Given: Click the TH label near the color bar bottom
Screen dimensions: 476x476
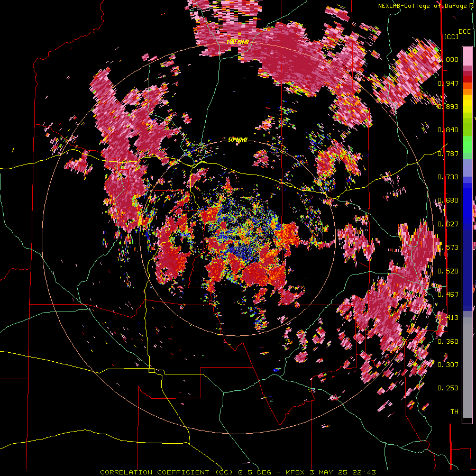Looking at the screenshot, I should pos(454,412).
